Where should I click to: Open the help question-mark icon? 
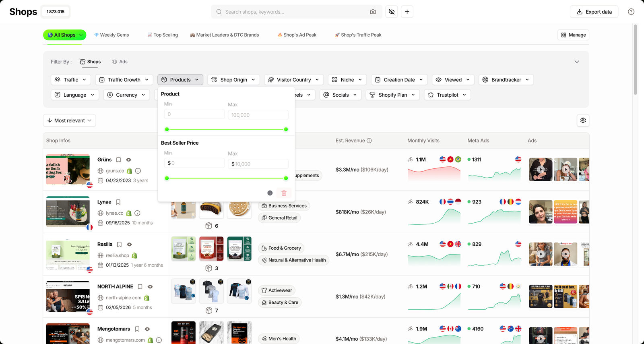coord(631,12)
